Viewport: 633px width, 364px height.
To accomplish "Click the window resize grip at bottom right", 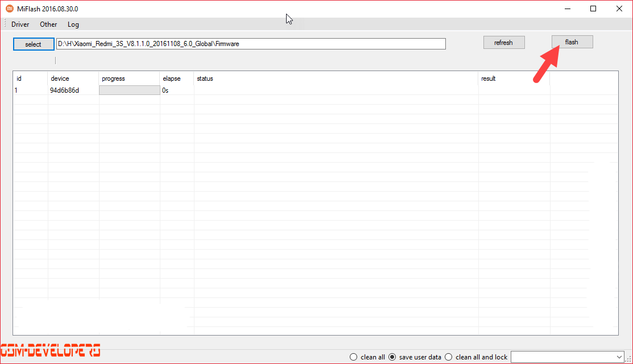I will click(x=628, y=359).
